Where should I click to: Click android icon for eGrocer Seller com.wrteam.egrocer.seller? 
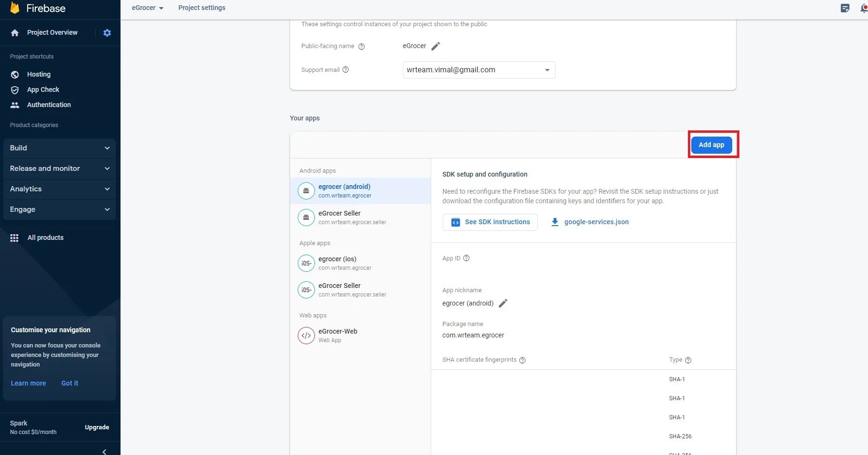pyautogui.click(x=306, y=218)
